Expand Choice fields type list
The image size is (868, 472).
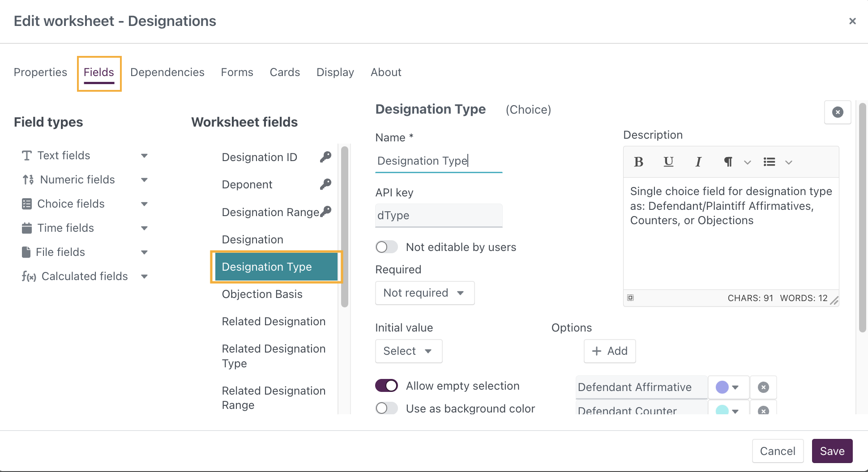point(144,204)
